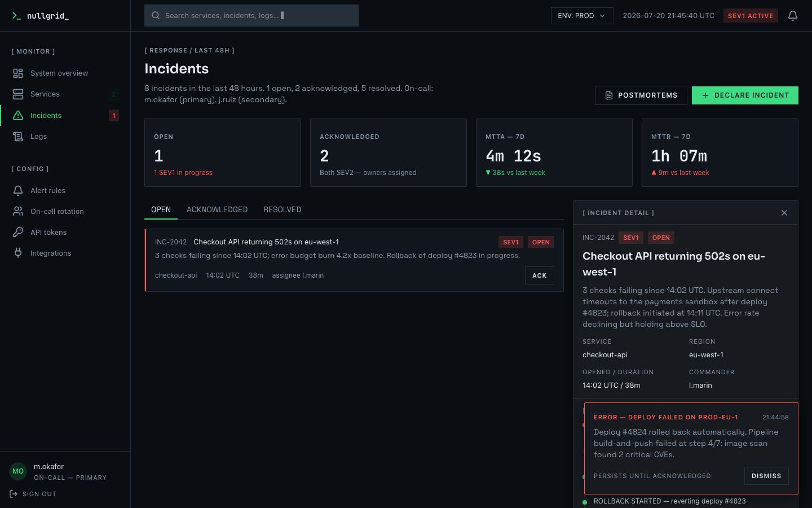Click the System overview grid icon

[x=18, y=73]
